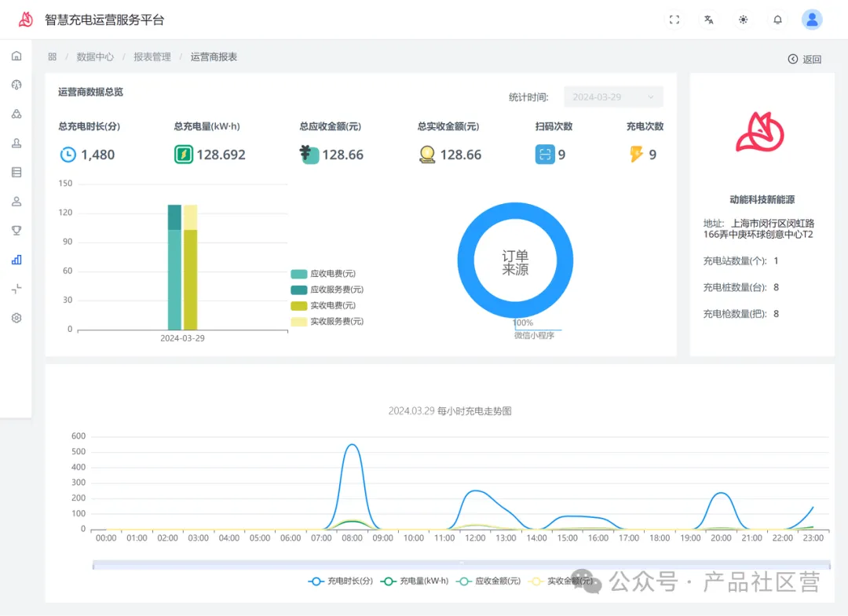Click the blue 订单来源 donut ring
The height and width of the screenshot is (616, 848).
coord(467,263)
